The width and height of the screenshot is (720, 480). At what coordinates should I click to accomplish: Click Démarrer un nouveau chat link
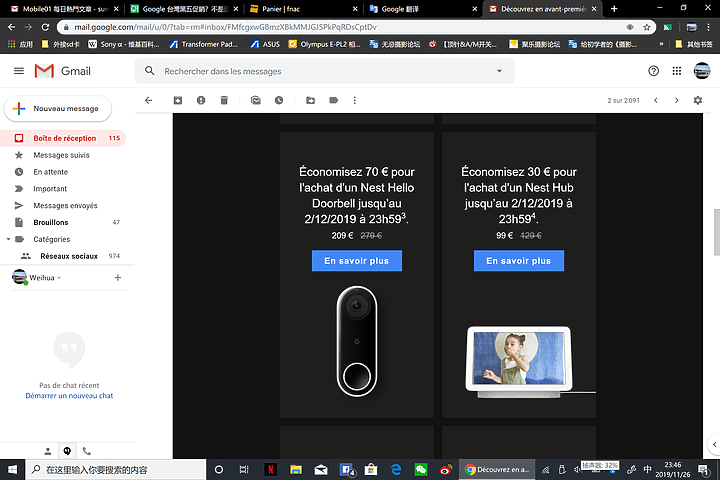tap(69, 395)
